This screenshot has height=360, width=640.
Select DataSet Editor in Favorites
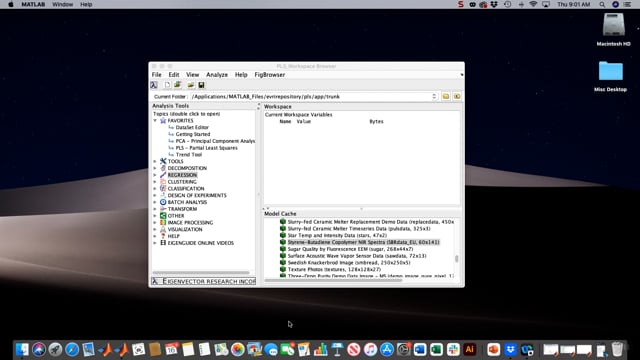coord(192,127)
